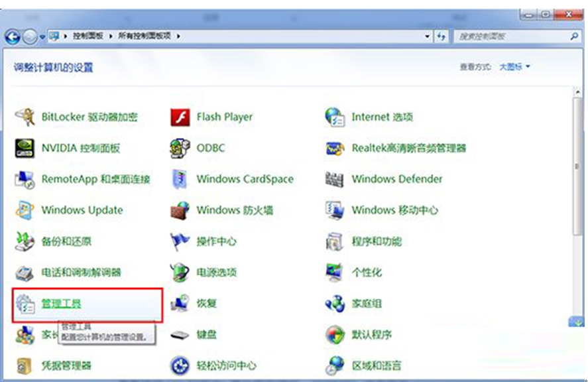Viewport: 588px width, 382px height.
Task: Open the 键盘 keyboard icon
Action: click(180, 335)
